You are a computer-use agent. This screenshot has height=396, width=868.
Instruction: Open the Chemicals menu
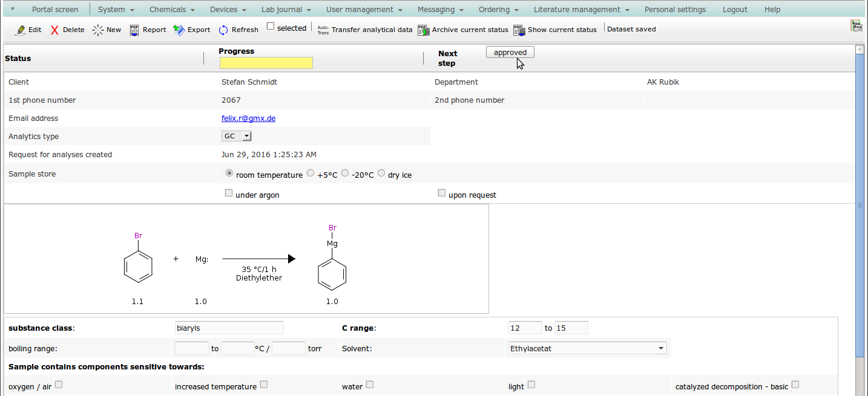(x=172, y=10)
